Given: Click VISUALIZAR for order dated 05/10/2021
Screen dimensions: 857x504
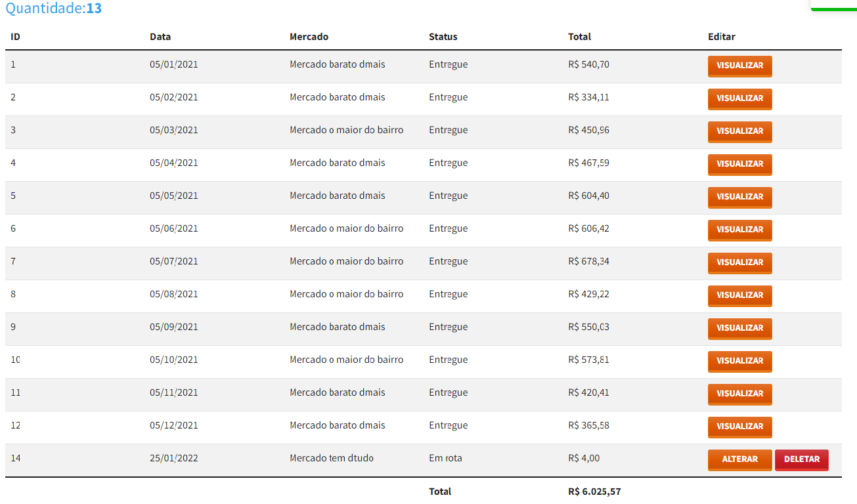Looking at the screenshot, I should click(x=739, y=362).
